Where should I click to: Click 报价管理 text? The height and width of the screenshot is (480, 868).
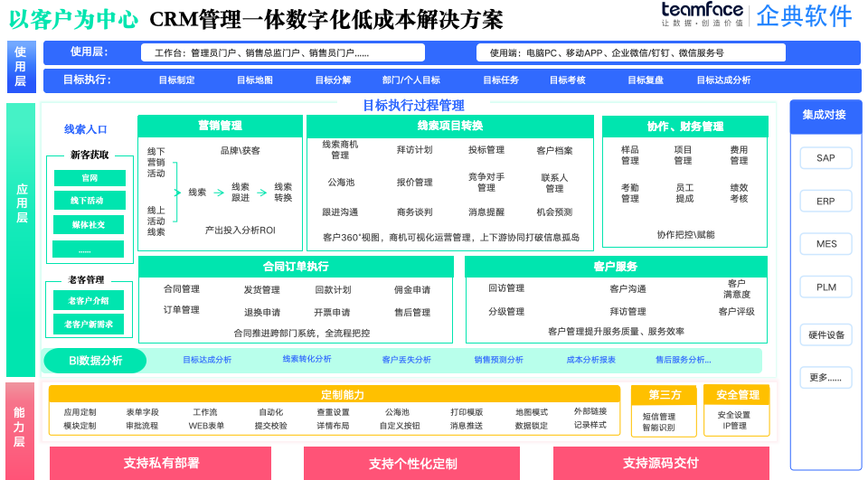(415, 182)
